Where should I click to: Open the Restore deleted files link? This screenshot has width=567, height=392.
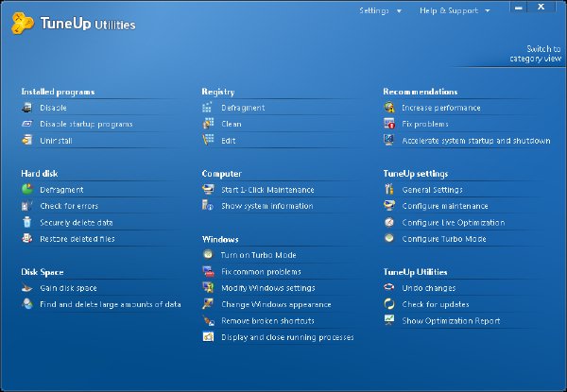click(77, 239)
